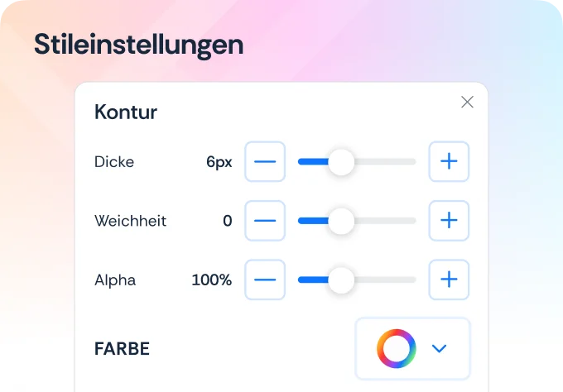Decrease Alpha with the minus button
The image size is (563, 392).
[265, 280]
